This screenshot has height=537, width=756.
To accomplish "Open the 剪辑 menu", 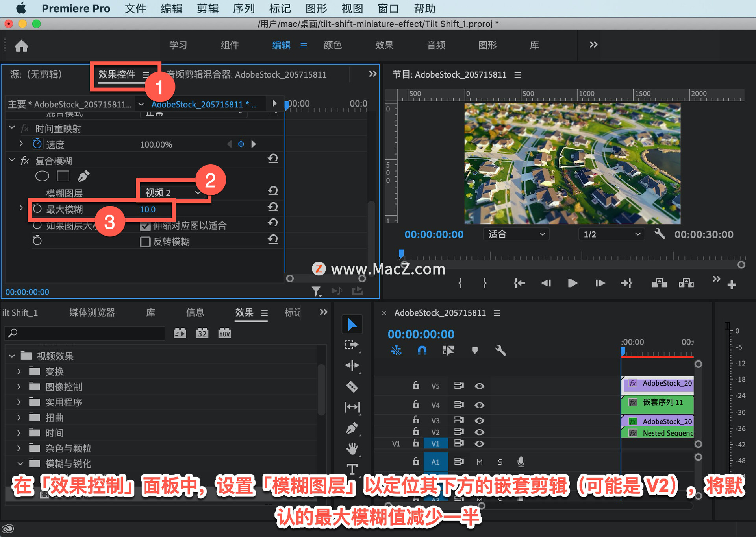I will (208, 8).
